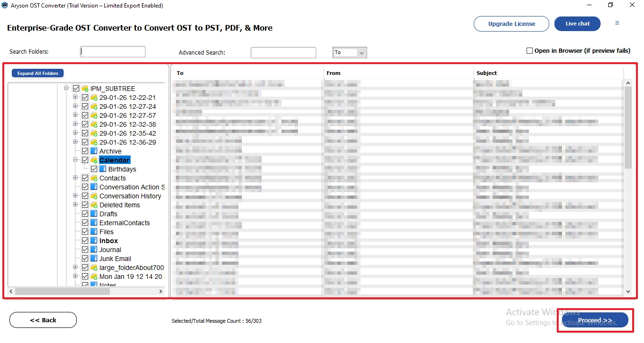
Task: Uncheck the Archive folder checkbox
Action: pos(85,151)
